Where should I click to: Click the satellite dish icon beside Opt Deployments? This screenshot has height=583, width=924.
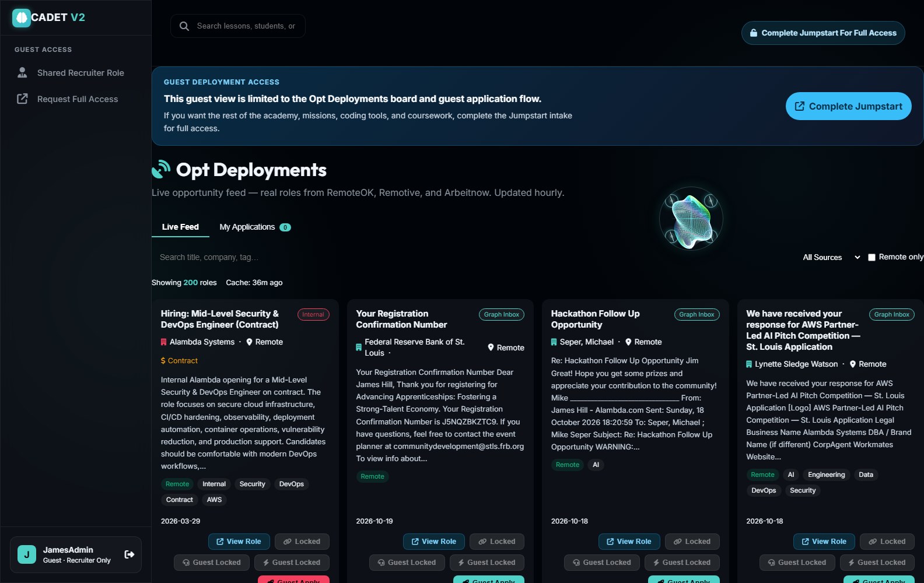(x=161, y=169)
